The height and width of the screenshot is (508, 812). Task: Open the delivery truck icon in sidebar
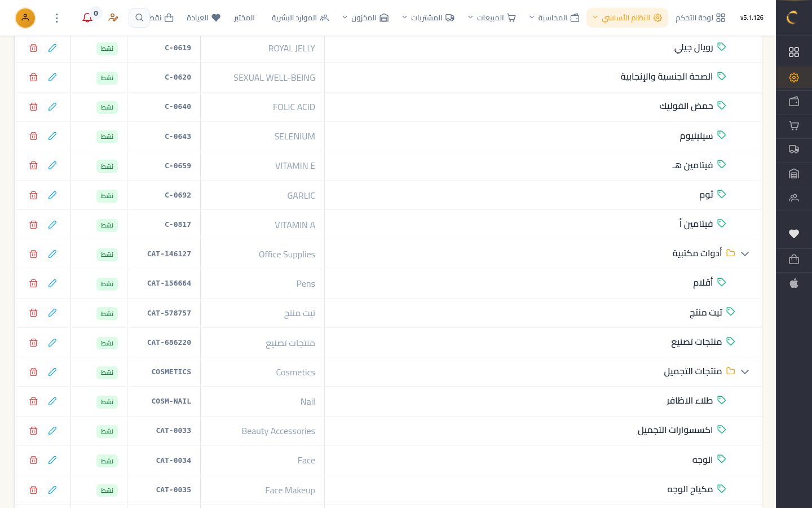coord(794,150)
